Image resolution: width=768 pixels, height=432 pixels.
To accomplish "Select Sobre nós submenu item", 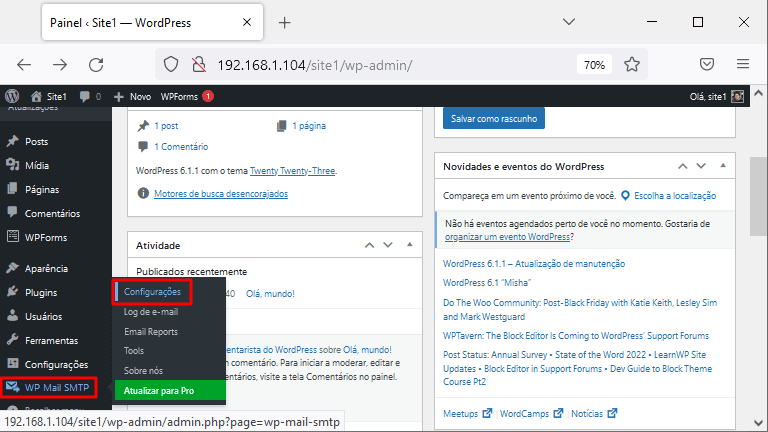I will tap(143, 370).
